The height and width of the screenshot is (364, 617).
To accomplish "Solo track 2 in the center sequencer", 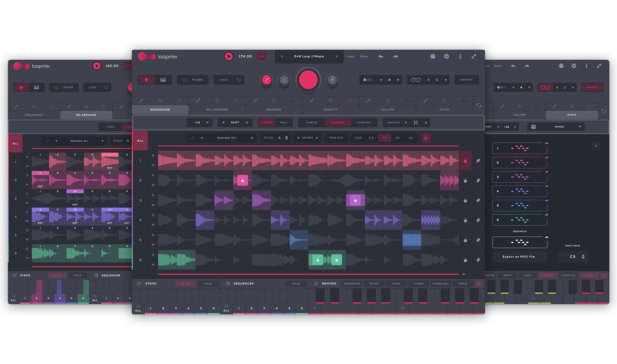I will tap(153, 175).
